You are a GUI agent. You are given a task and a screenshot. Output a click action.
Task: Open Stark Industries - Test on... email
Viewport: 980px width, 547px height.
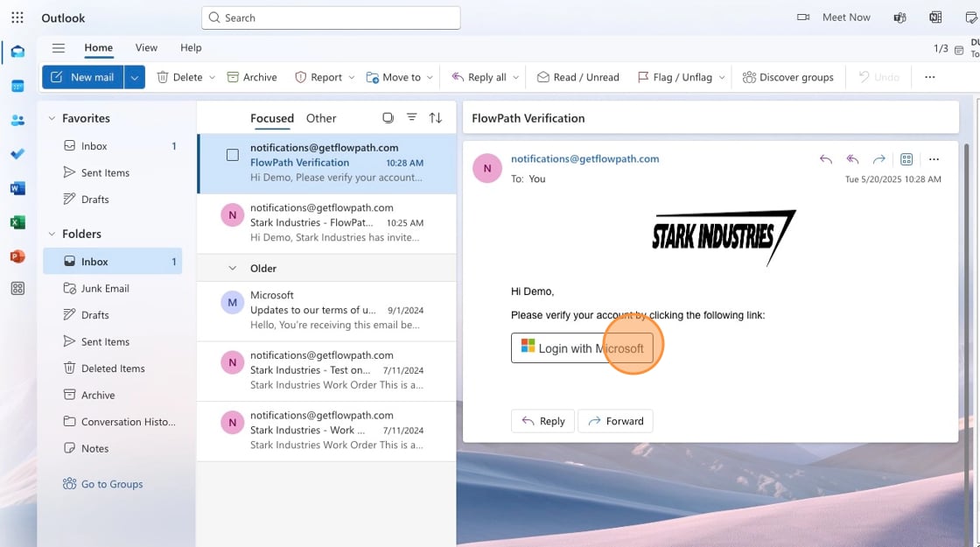(x=326, y=370)
